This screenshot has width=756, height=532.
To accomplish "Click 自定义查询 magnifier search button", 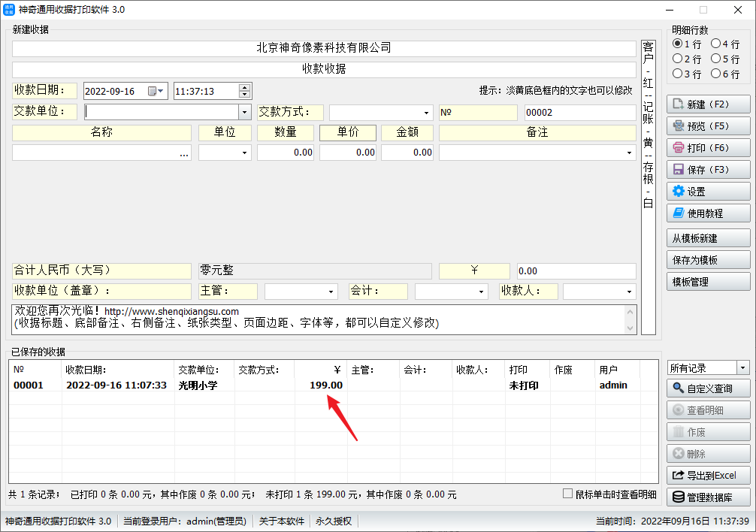I will [x=708, y=388].
